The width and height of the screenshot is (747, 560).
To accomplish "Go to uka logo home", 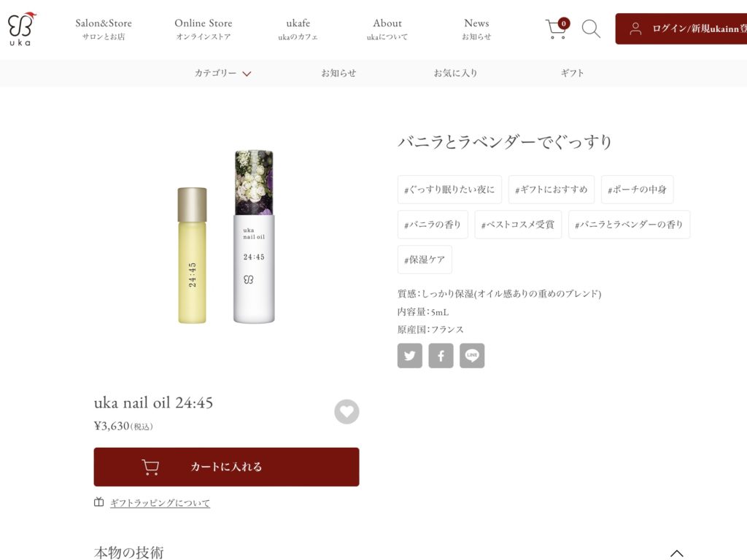I will pyautogui.click(x=21, y=28).
